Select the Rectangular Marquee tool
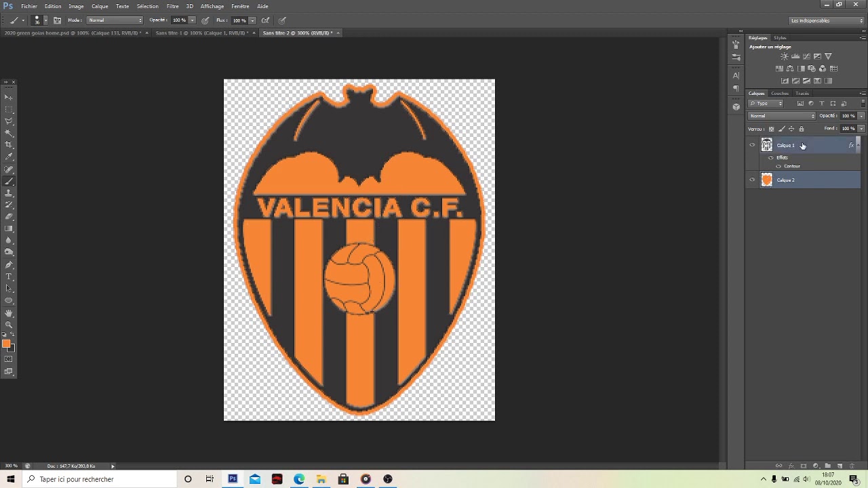The width and height of the screenshot is (868, 488). [9, 109]
